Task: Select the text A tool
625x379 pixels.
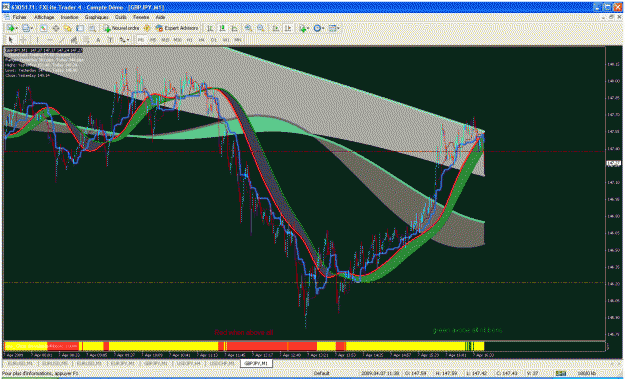Action: pos(98,39)
